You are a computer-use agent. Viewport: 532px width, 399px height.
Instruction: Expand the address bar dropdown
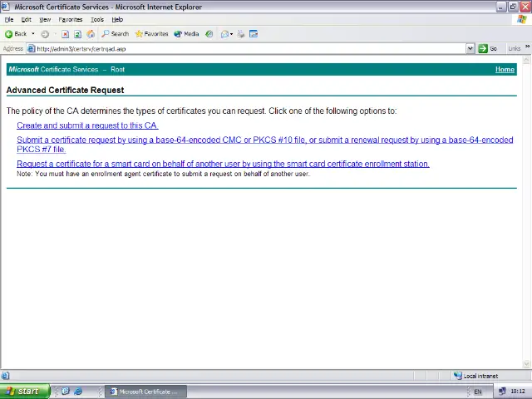(x=470, y=49)
